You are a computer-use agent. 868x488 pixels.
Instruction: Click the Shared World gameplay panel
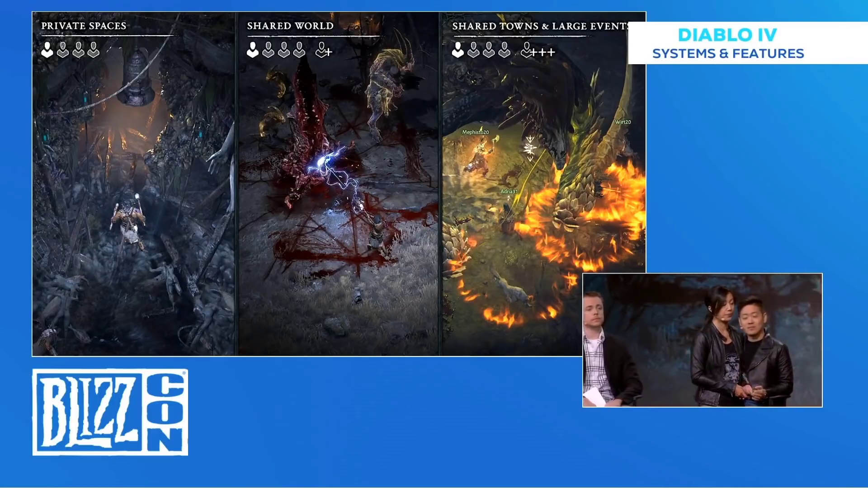(338, 184)
